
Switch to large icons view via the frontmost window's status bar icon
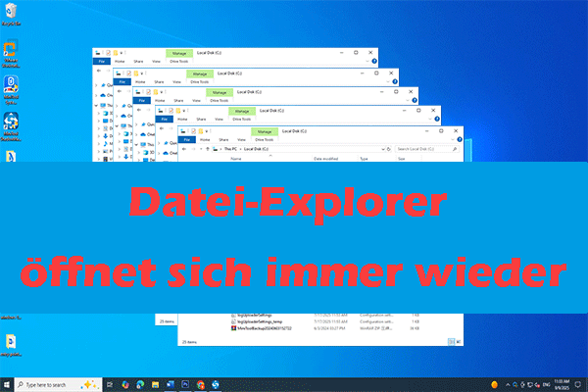click(x=459, y=342)
